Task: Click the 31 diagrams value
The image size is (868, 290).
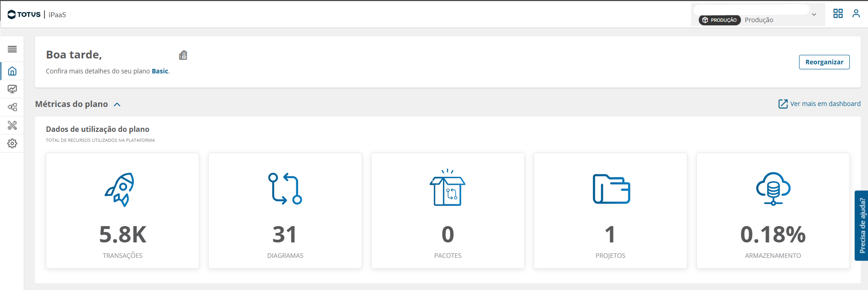Action: click(285, 235)
